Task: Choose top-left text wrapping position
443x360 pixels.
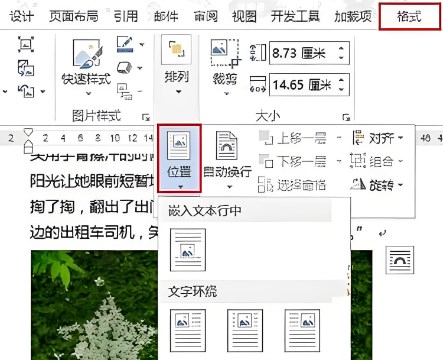Action: (188, 331)
